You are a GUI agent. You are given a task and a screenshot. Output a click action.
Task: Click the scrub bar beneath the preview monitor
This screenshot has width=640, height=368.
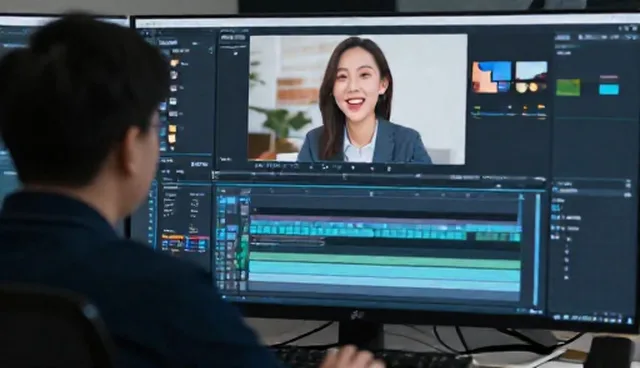coord(380,177)
